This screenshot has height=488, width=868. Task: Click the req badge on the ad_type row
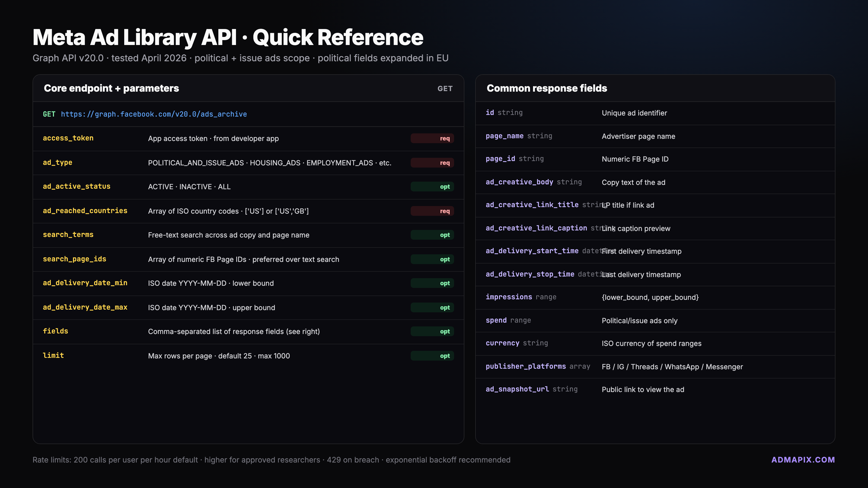tap(432, 163)
